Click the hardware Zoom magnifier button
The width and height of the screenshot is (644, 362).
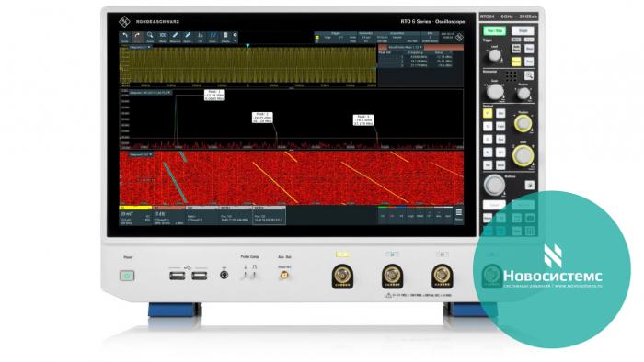(x=529, y=75)
